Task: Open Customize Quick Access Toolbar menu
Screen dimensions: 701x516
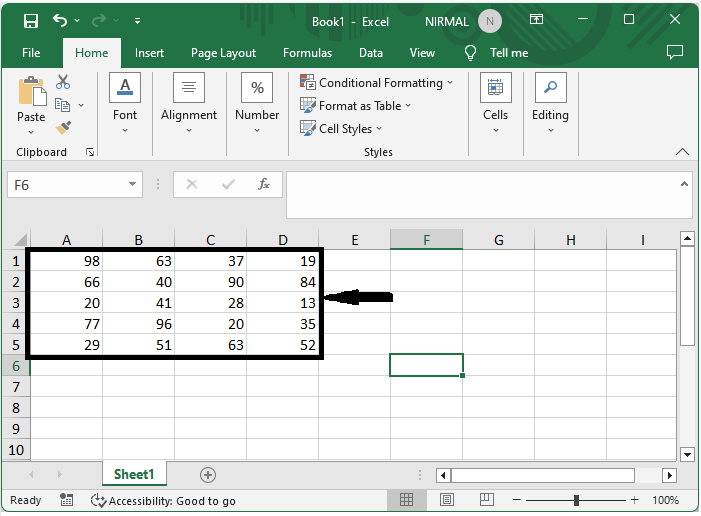Action: tap(138, 21)
